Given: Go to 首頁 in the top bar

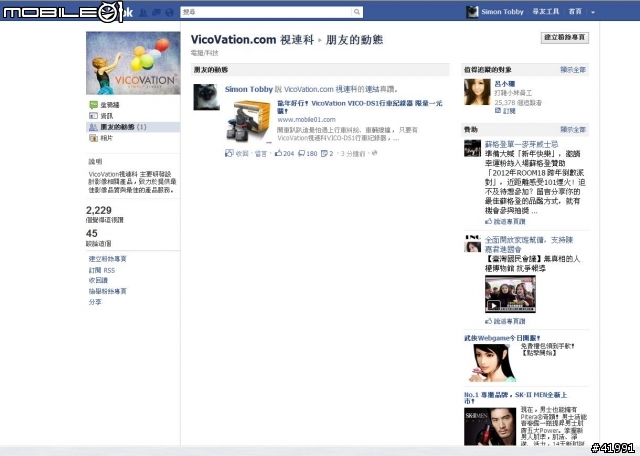Looking at the screenshot, I should pos(575,11).
